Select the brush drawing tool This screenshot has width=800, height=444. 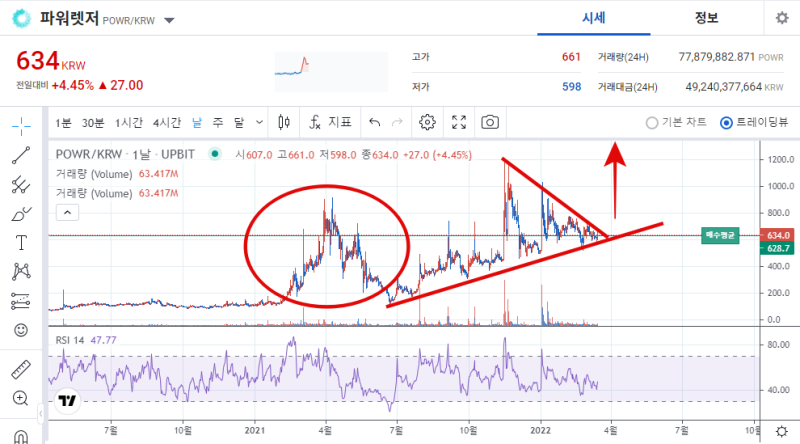tap(21, 214)
